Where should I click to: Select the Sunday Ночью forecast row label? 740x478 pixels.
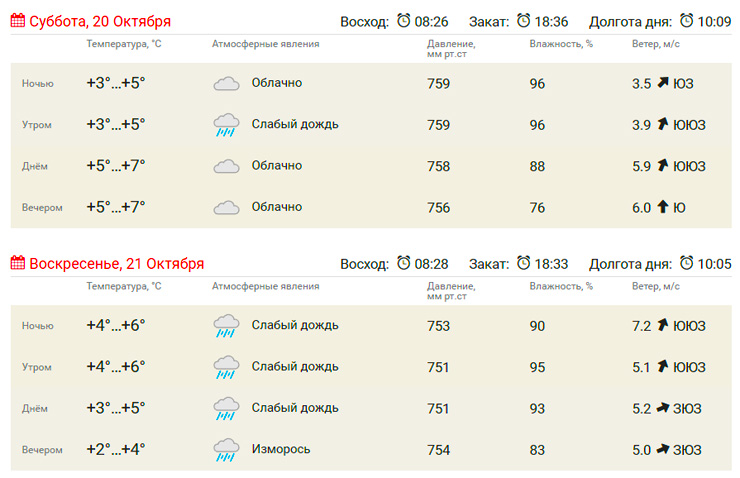pos(38,326)
